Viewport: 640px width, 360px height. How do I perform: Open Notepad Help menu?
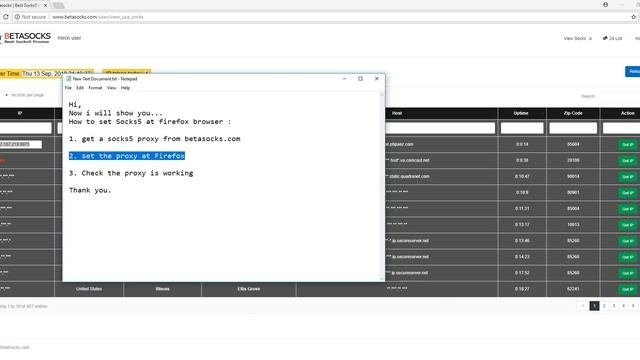coord(125,88)
